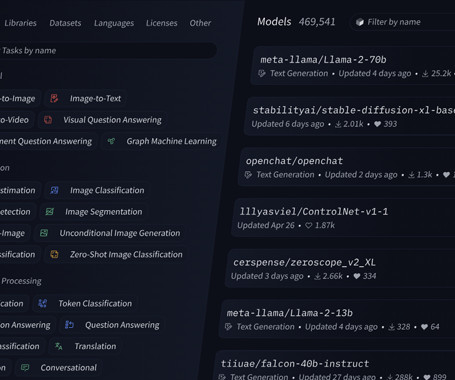Click the Image-to-Text task icon
The image size is (455, 380).
tap(54, 98)
